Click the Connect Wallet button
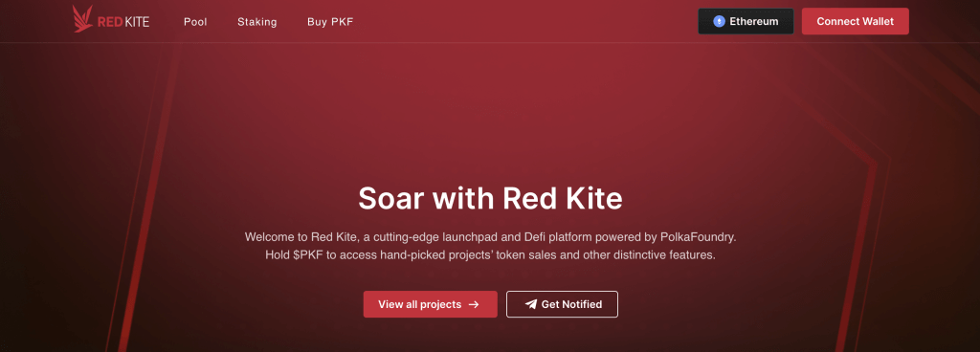The image size is (980, 352). click(855, 21)
